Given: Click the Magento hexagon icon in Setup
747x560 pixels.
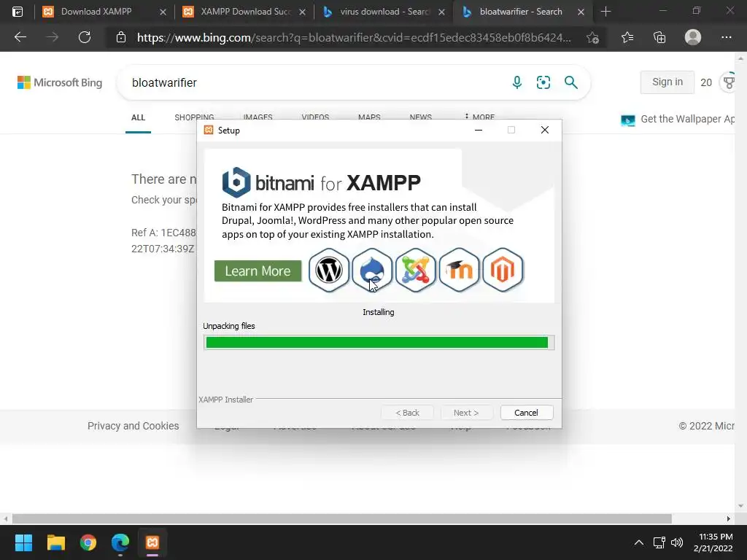Looking at the screenshot, I should tap(503, 270).
